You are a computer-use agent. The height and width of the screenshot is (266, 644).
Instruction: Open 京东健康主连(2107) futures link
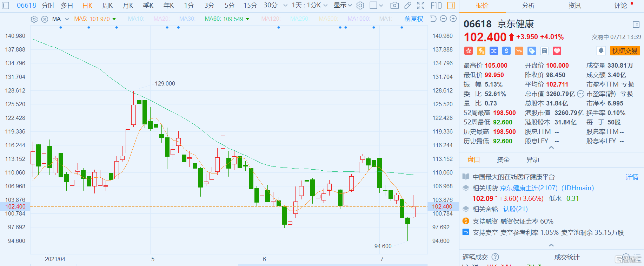tap(547, 188)
